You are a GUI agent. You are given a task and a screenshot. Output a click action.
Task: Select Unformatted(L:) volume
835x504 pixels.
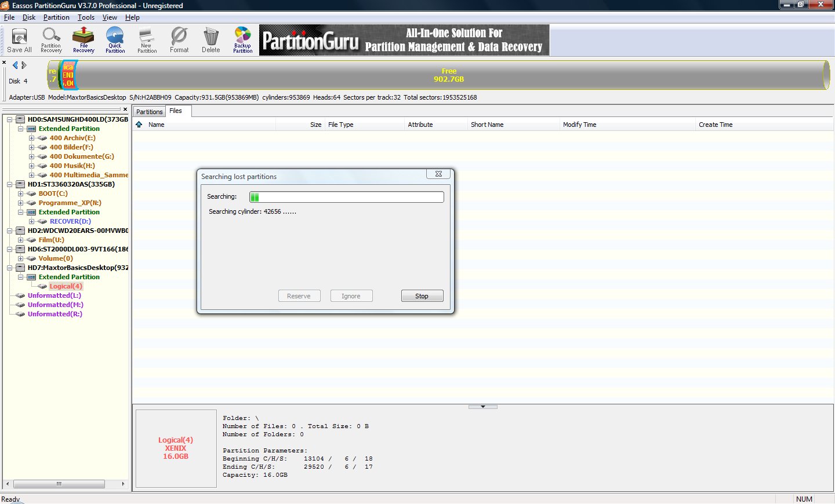coord(55,295)
